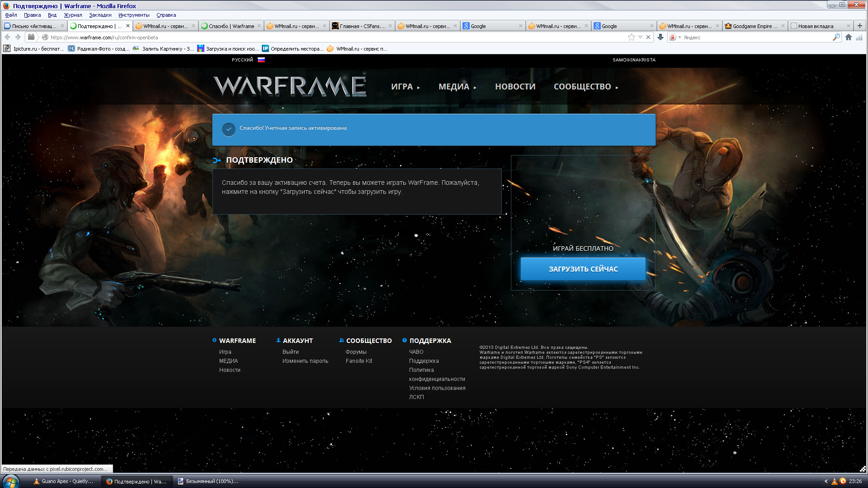Open the Инструменты menu

[134, 15]
